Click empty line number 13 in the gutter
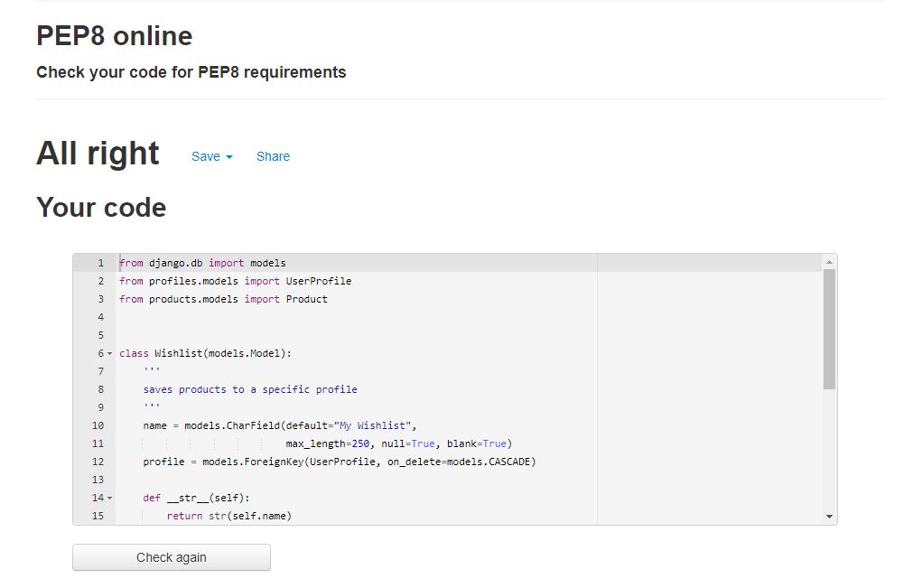922x588 pixels. click(98, 480)
